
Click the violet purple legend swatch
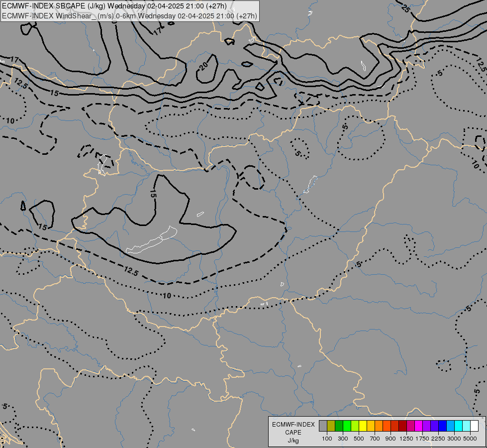pyautogui.click(x=427, y=426)
